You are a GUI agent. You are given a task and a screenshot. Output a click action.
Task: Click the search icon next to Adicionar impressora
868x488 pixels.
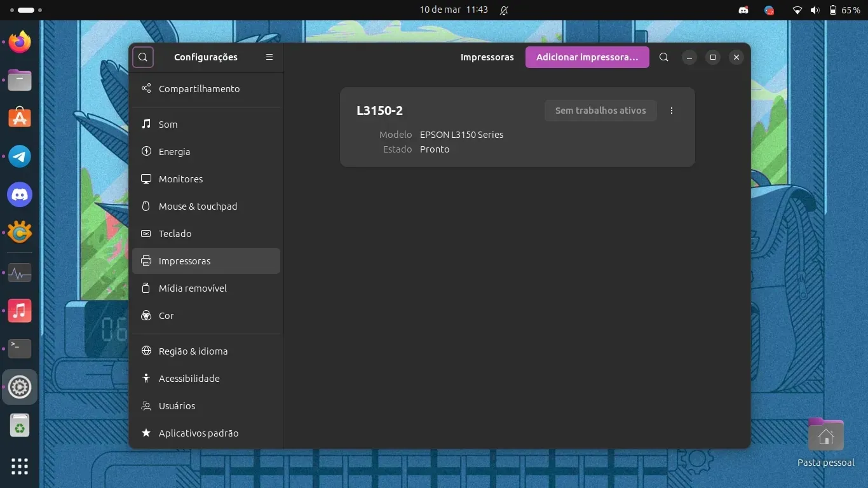664,57
